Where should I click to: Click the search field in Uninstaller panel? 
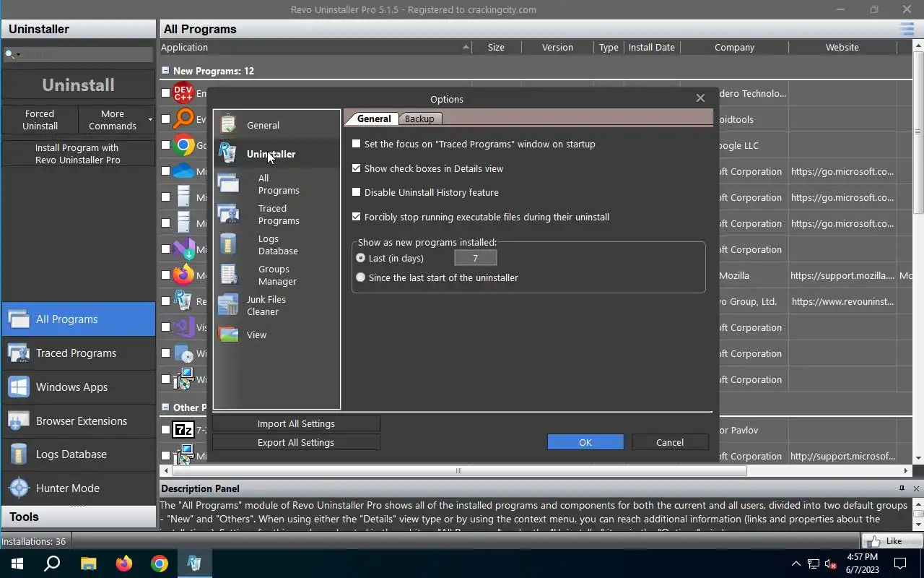click(x=87, y=54)
